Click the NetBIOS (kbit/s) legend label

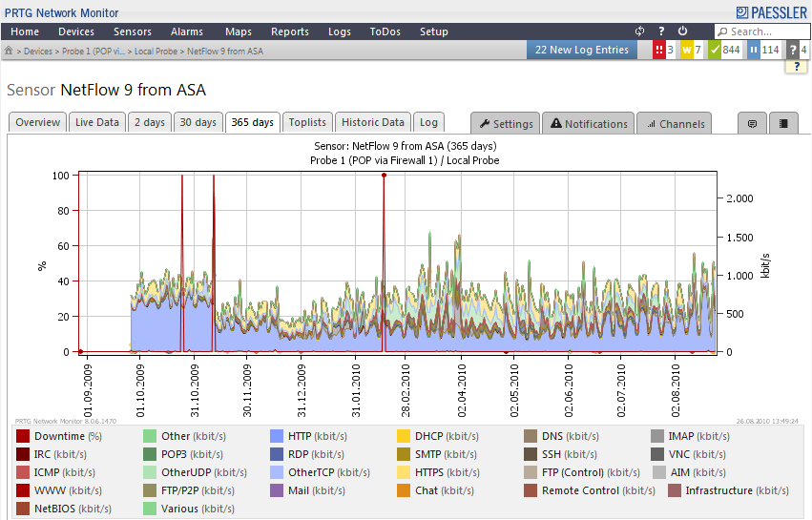tap(73, 509)
